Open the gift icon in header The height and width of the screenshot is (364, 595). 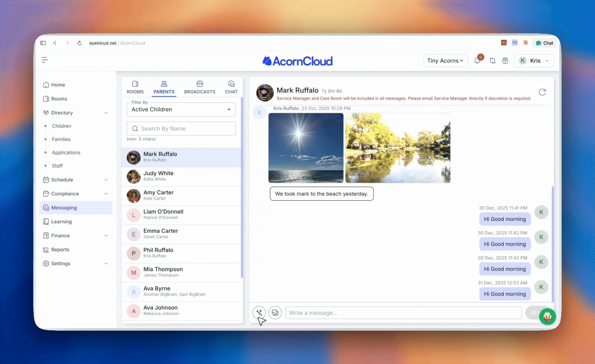(x=505, y=61)
